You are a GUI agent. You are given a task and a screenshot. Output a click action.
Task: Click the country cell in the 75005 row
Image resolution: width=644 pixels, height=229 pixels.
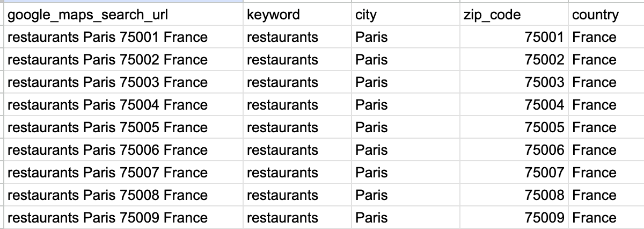[x=606, y=127]
